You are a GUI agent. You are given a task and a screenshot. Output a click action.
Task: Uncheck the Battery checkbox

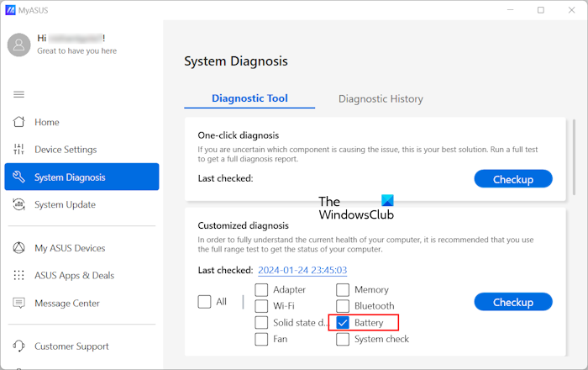(x=343, y=322)
